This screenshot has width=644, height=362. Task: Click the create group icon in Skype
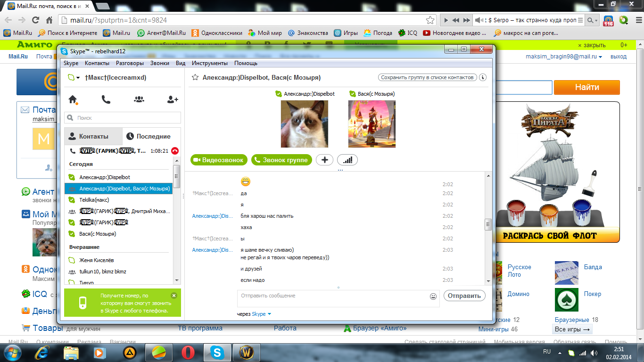[x=139, y=99]
